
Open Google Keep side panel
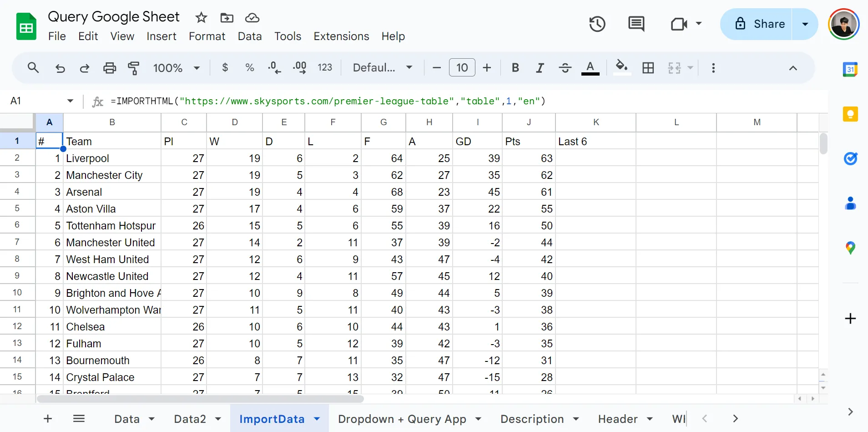(850, 114)
